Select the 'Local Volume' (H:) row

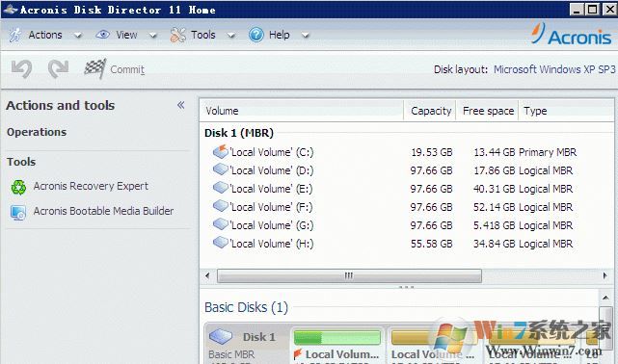[406, 244]
